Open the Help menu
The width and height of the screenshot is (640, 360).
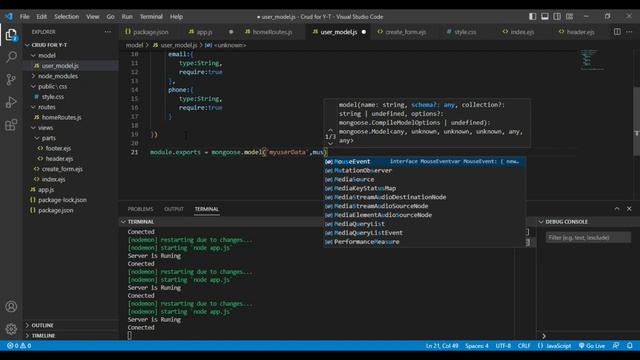(176, 17)
